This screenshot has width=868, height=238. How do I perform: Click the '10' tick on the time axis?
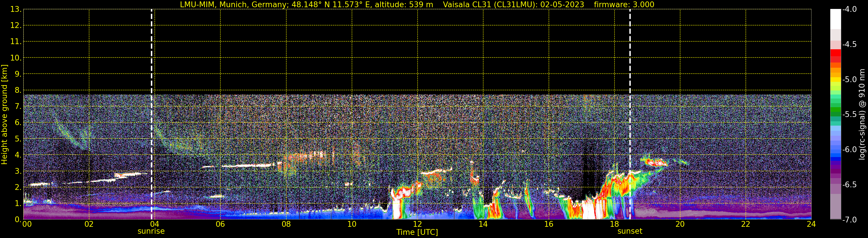click(352, 224)
